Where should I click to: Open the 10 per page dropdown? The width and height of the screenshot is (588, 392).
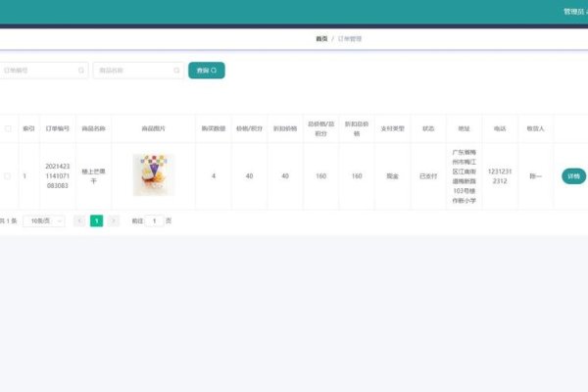point(44,220)
